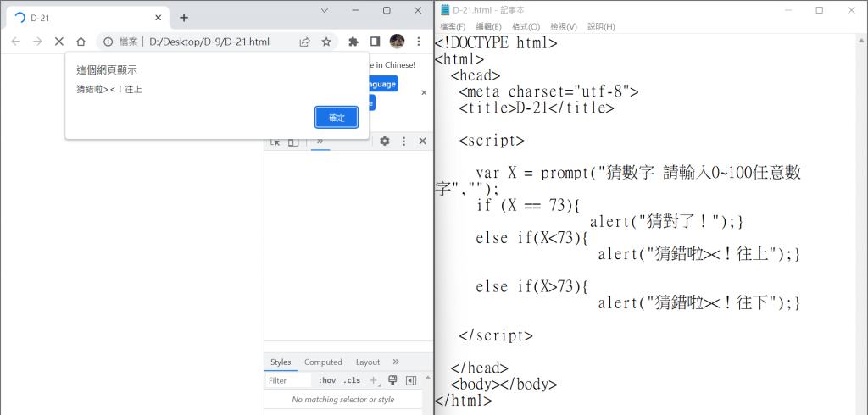The image size is (868, 415).
Task: Share this page icon in address bar
Action: point(304,41)
